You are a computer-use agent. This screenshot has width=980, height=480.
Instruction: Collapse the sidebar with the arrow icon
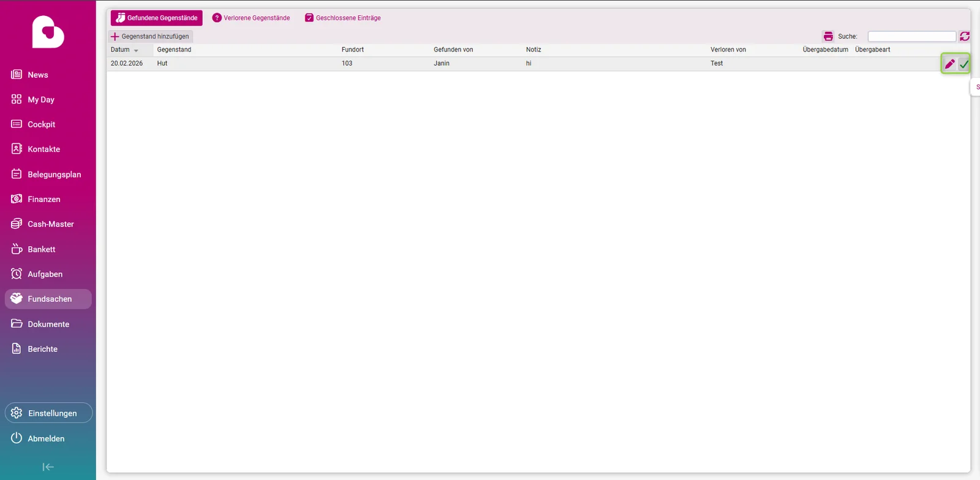(48, 467)
